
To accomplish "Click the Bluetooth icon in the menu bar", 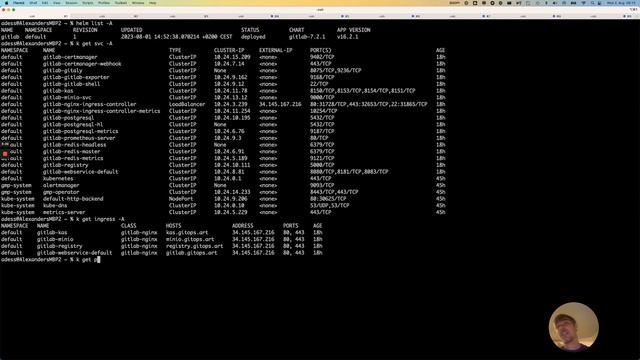I will 546,3.
